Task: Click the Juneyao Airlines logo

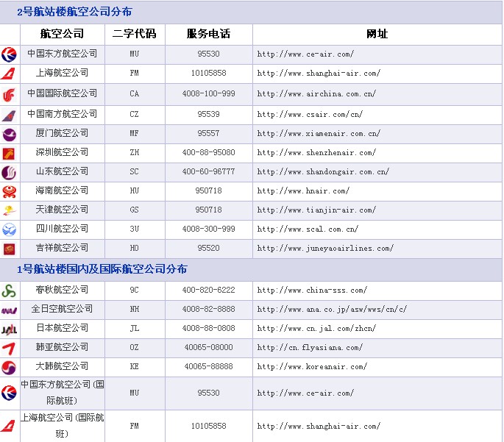Action: (x=9, y=249)
